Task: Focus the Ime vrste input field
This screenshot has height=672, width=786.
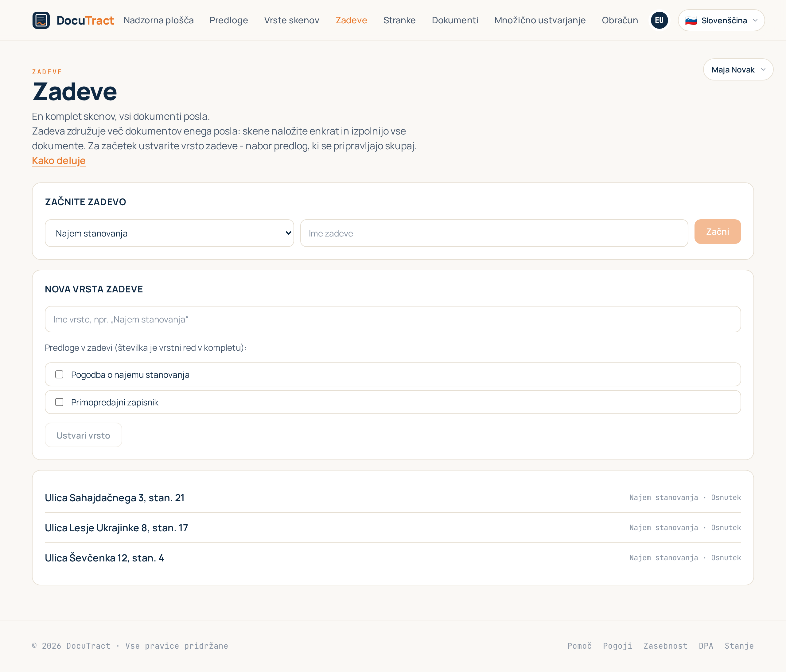Action: 393,319
